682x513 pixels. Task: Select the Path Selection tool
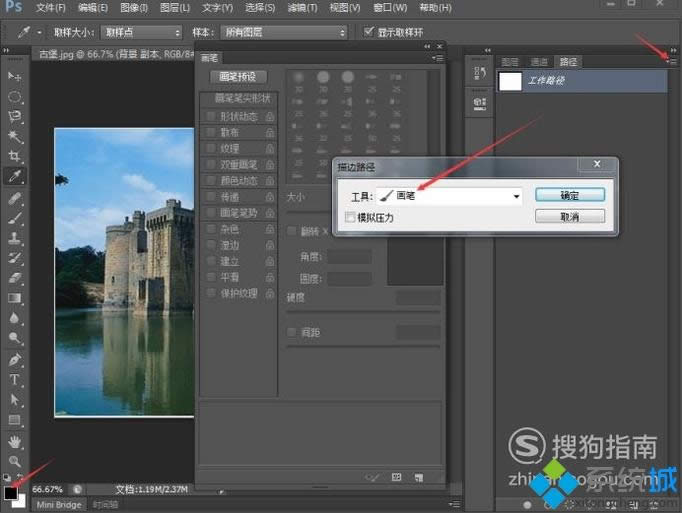click(x=14, y=400)
